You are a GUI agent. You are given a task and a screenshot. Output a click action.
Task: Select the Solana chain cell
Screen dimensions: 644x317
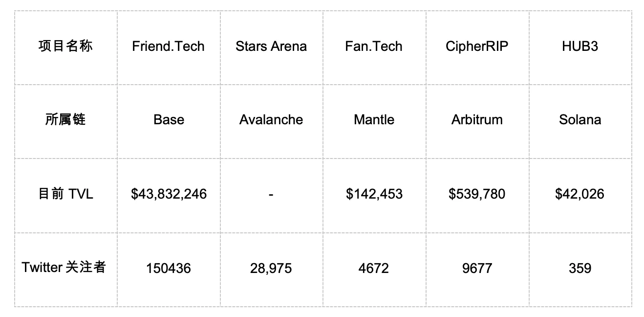(x=580, y=120)
